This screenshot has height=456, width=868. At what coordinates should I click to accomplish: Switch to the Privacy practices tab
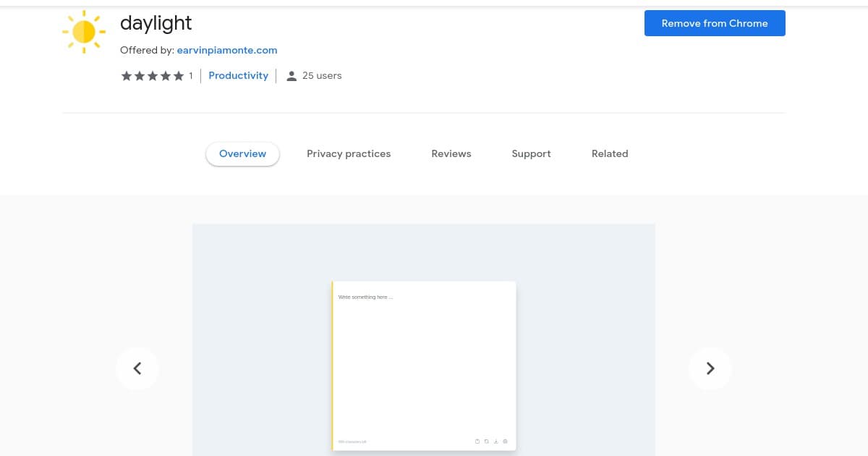click(349, 153)
